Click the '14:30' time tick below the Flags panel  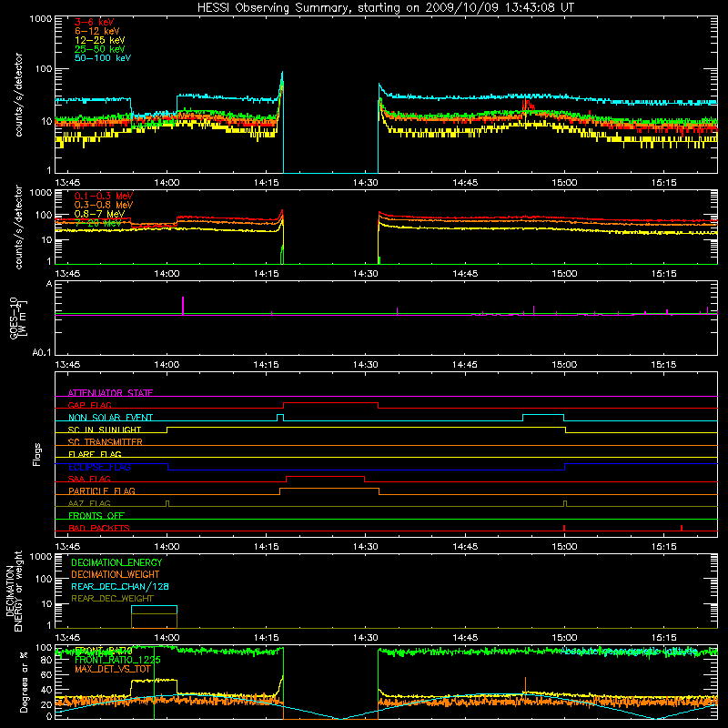[x=366, y=547]
